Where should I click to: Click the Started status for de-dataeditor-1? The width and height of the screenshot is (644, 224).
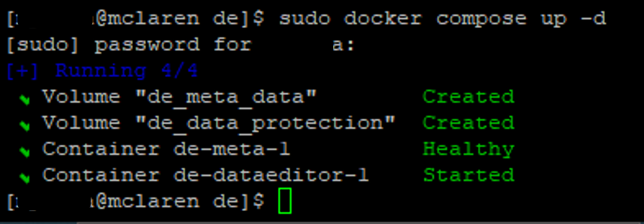pyautogui.click(x=469, y=175)
